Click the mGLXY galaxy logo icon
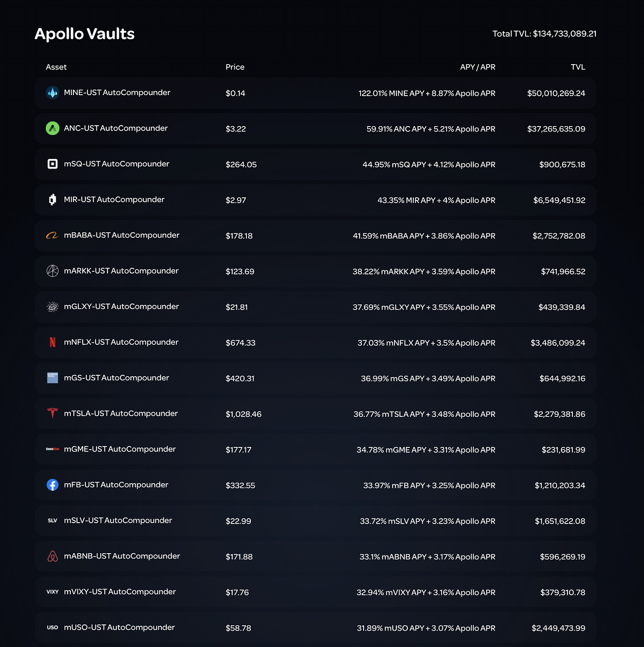644x647 pixels. [53, 307]
